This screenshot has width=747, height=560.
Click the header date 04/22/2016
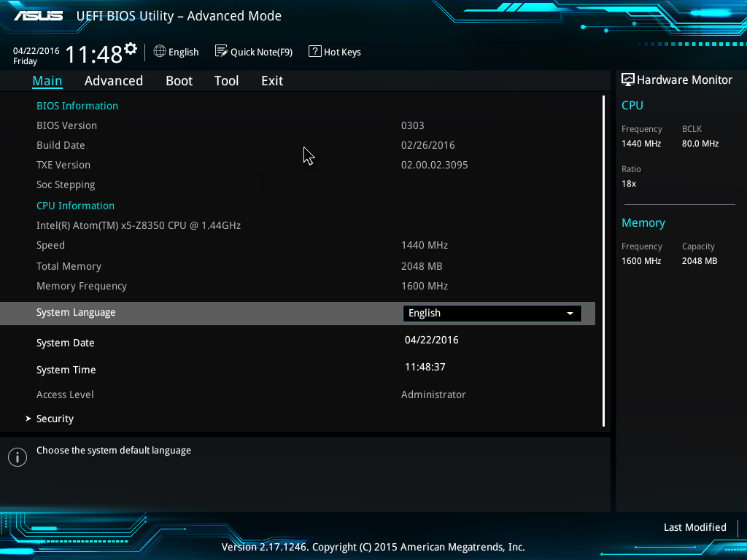coord(36,51)
